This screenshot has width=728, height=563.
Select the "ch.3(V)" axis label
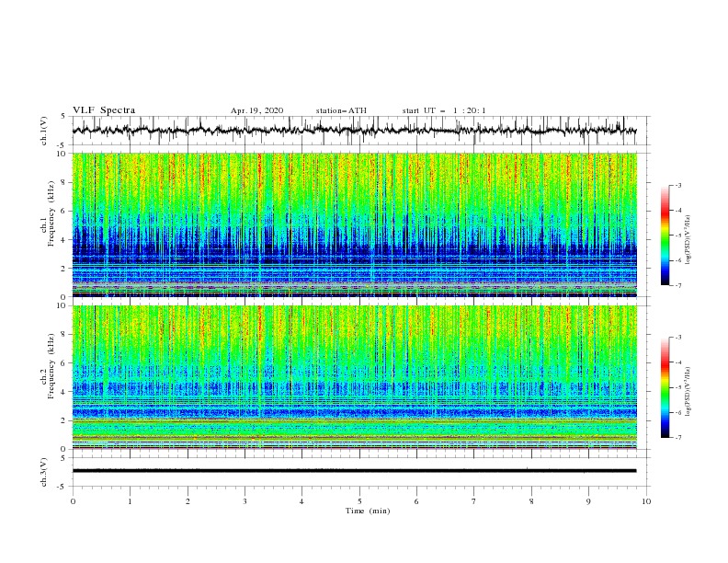(44, 472)
